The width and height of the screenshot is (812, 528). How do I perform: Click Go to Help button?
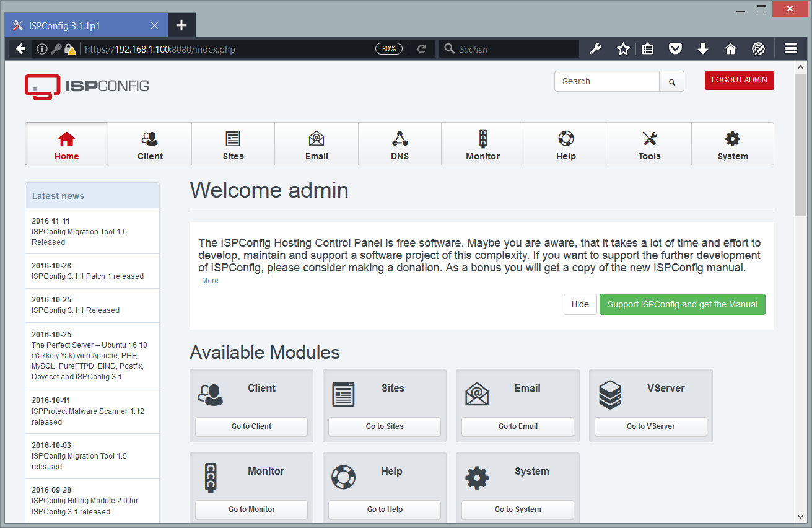385,509
